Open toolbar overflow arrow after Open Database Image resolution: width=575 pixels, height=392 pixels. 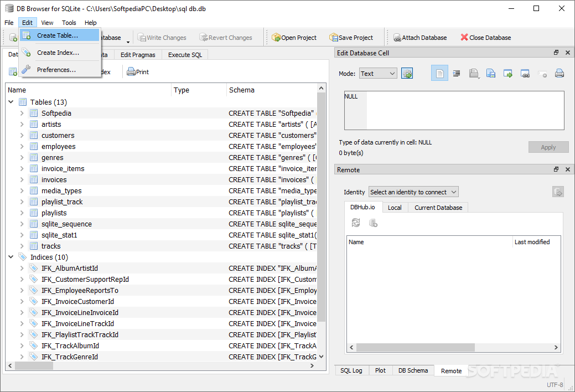[128, 42]
